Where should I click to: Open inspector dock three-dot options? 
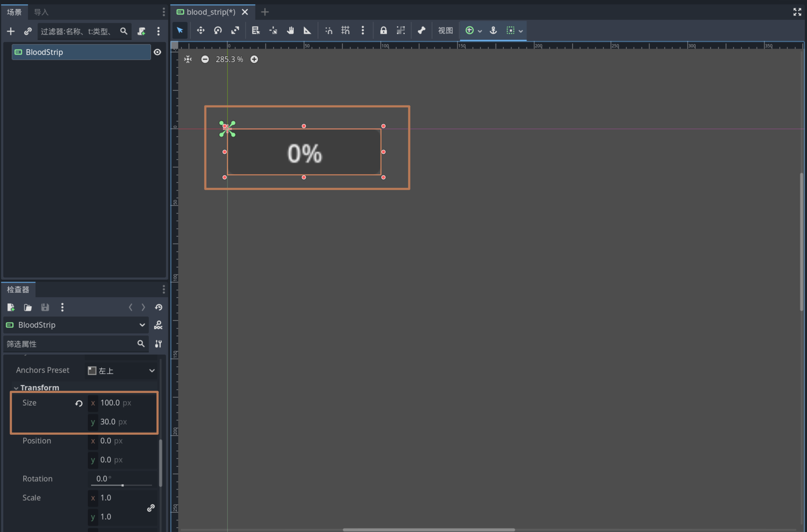pos(163,289)
